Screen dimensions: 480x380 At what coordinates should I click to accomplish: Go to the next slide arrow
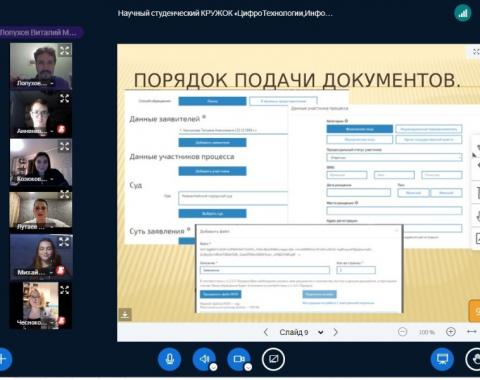[335, 332]
